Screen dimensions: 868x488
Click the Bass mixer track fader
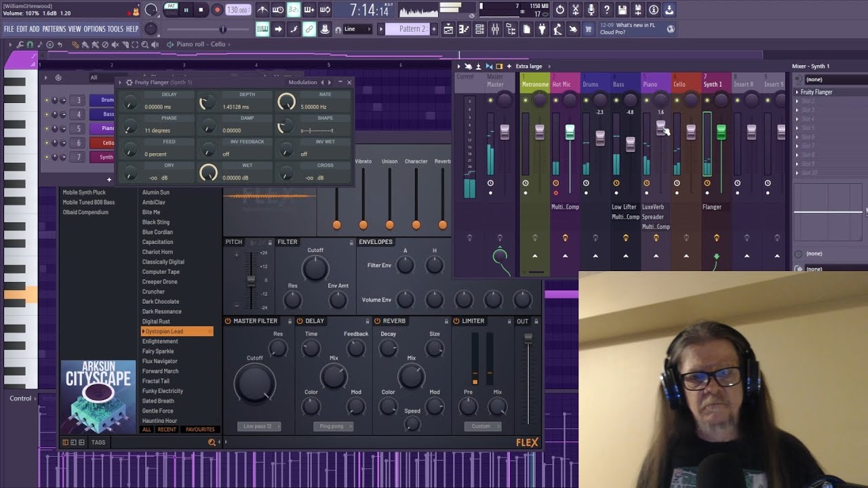pos(630,144)
